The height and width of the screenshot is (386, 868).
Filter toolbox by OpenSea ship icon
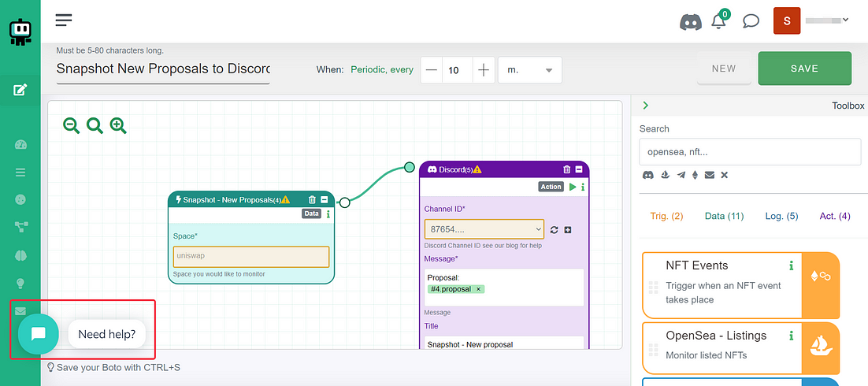click(x=666, y=175)
